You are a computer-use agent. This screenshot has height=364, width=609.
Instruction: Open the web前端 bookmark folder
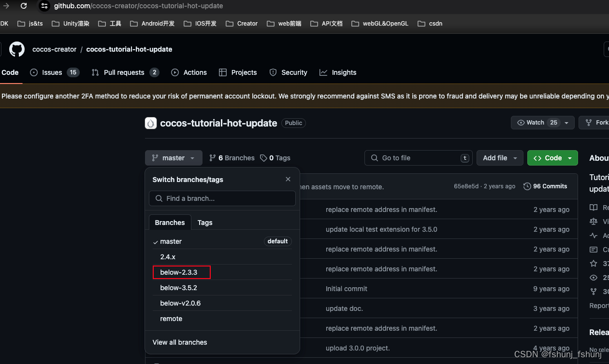coord(284,23)
